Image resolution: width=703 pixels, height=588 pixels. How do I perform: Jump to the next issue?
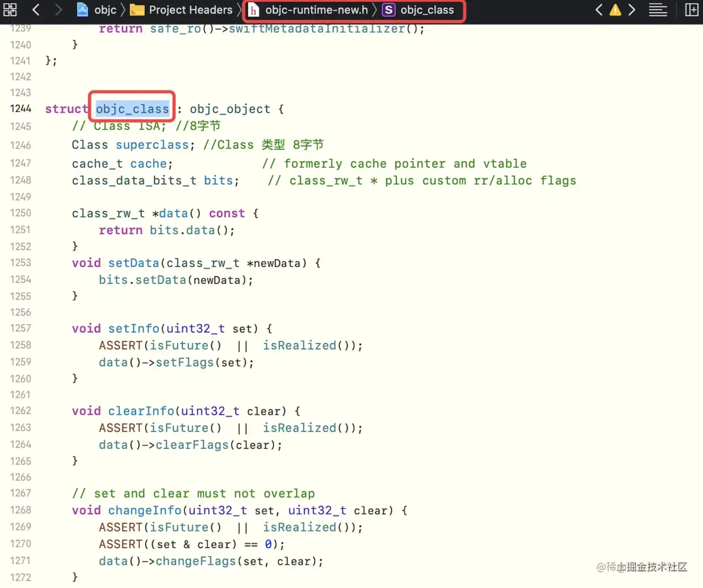(x=632, y=10)
